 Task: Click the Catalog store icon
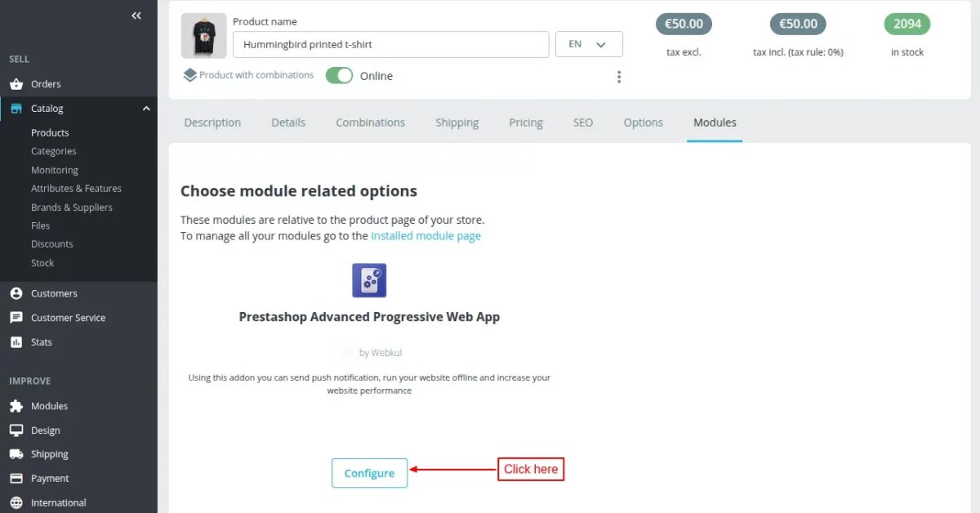click(16, 109)
